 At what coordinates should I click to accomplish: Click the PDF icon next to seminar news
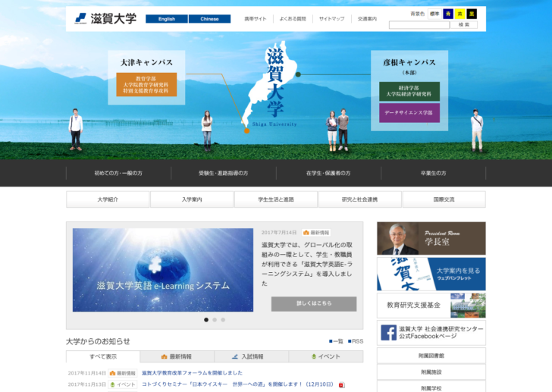click(x=341, y=384)
